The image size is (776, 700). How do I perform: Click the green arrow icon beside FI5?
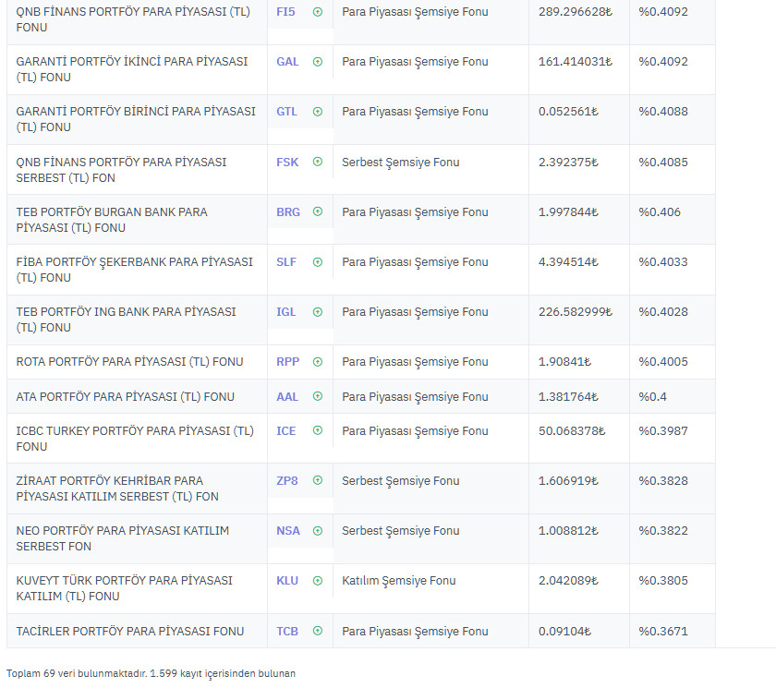318,12
